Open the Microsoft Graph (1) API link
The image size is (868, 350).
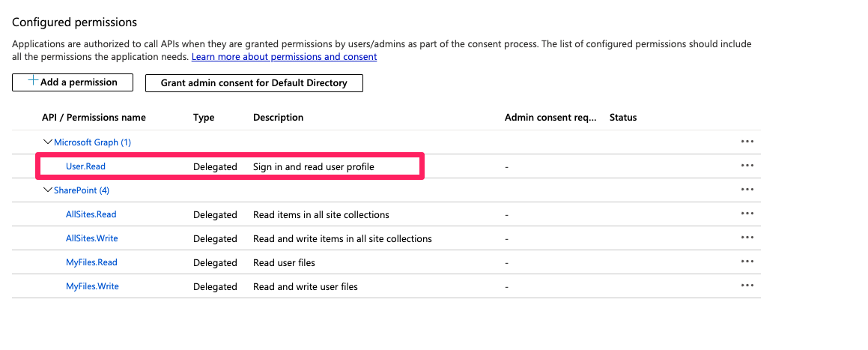(92, 142)
